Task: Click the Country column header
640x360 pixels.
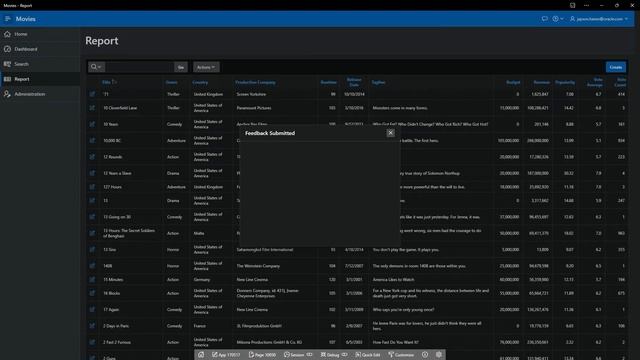Action: [x=200, y=82]
